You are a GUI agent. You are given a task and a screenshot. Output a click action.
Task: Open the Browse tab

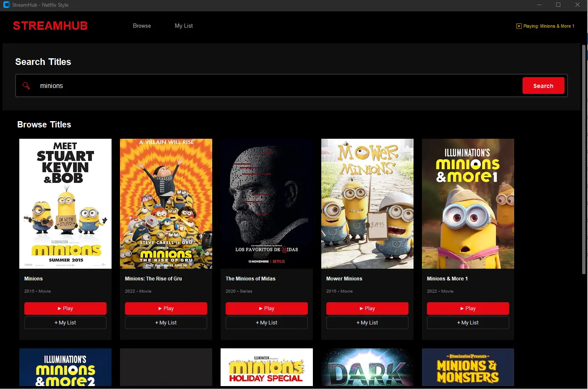click(142, 26)
